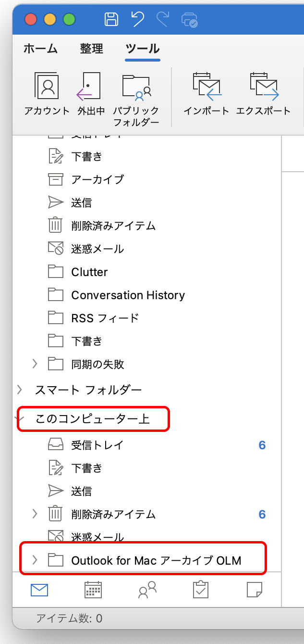Open the Notes view icon

click(255, 590)
